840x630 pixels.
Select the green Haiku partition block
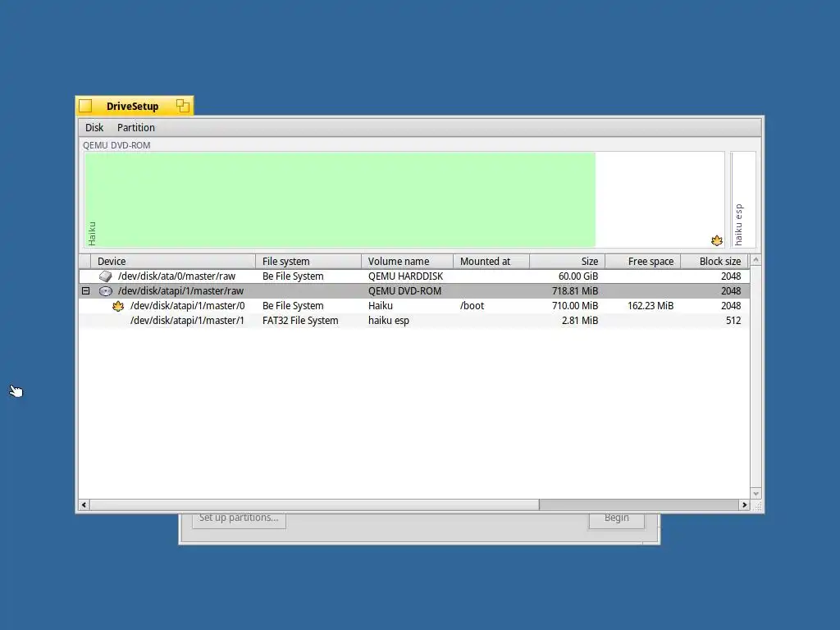pos(340,200)
